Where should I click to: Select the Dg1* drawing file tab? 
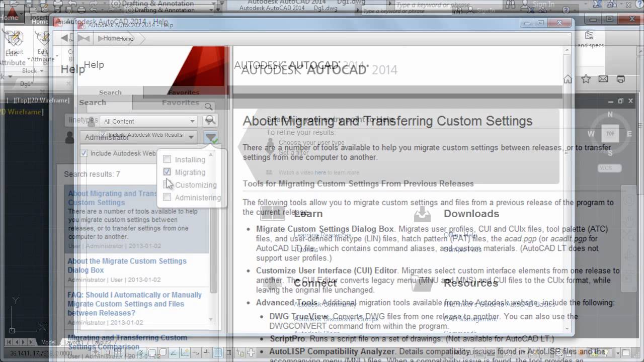click(x=27, y=84)
